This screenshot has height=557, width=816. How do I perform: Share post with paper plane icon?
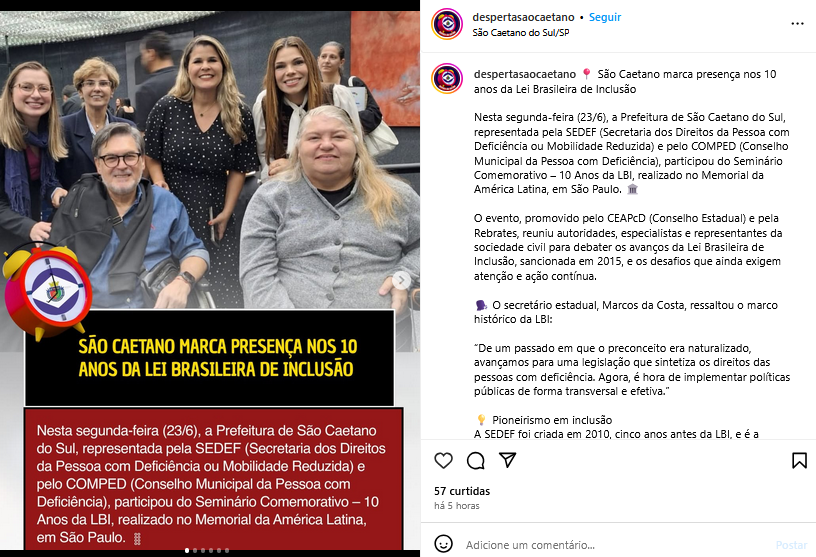pos(507,460)
